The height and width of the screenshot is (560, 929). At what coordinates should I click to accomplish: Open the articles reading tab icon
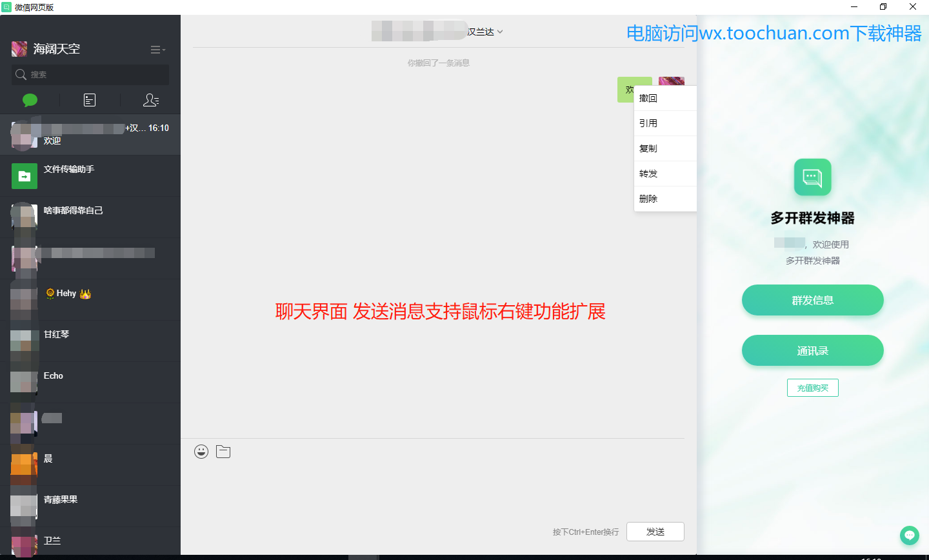click(x=90, y=100)
